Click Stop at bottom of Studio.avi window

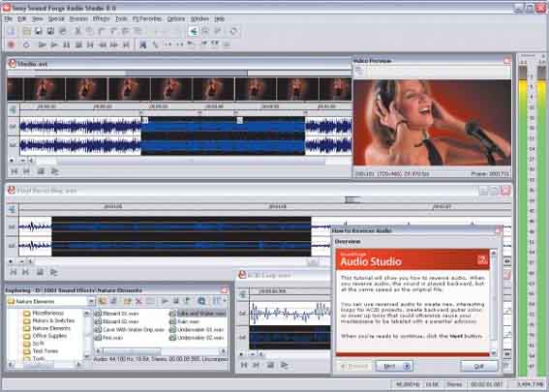tap(41, 171)
